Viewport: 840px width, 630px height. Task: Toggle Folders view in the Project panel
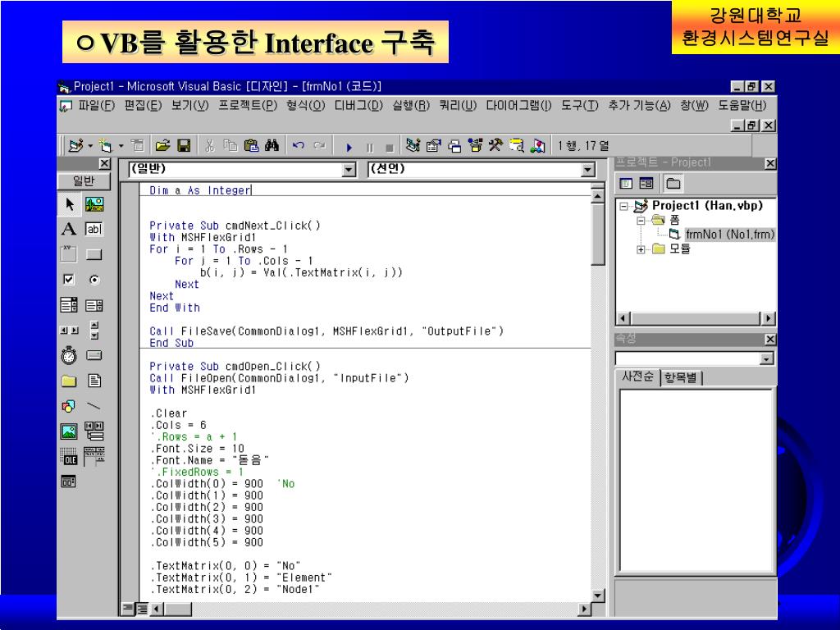point(673,184)
